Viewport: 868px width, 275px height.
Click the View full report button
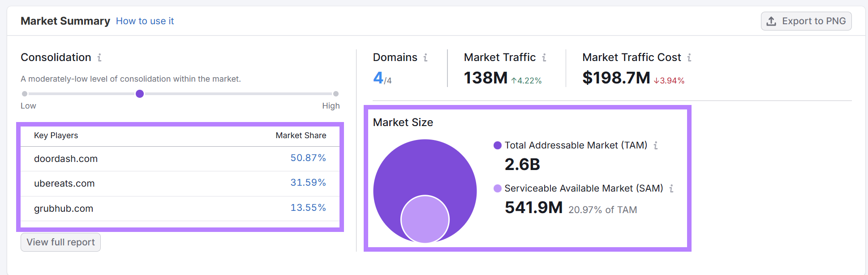point(60,242)
